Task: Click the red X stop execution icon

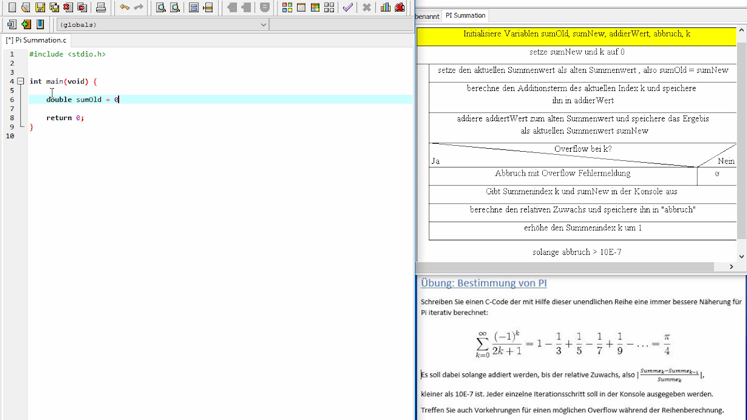Action: [x=367, y=8]
